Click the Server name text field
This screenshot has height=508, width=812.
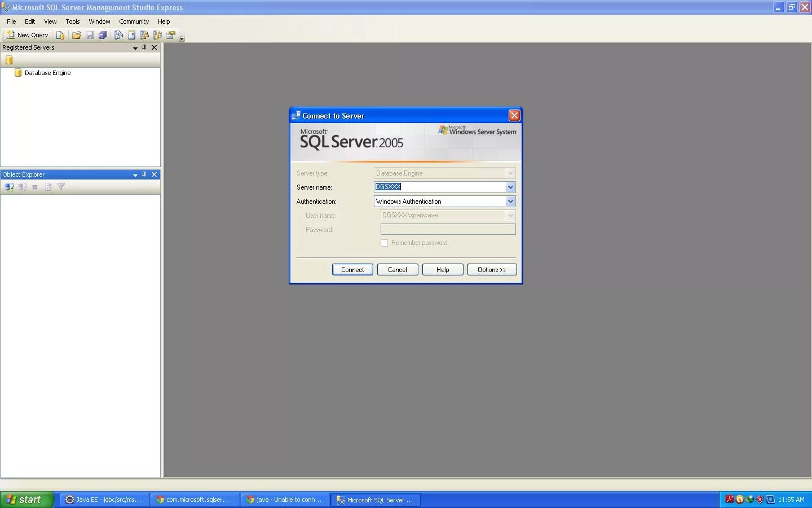(x=440, y=187)
